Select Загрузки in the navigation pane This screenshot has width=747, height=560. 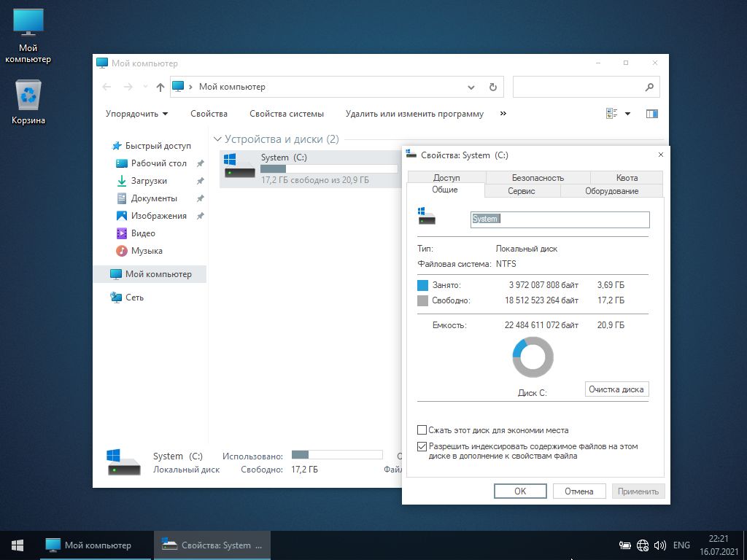pos(149,181)
